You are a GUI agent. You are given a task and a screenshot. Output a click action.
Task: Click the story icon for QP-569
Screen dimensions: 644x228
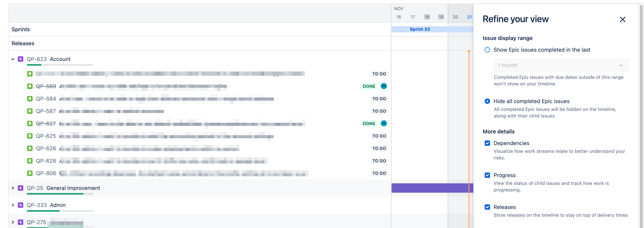30,86
